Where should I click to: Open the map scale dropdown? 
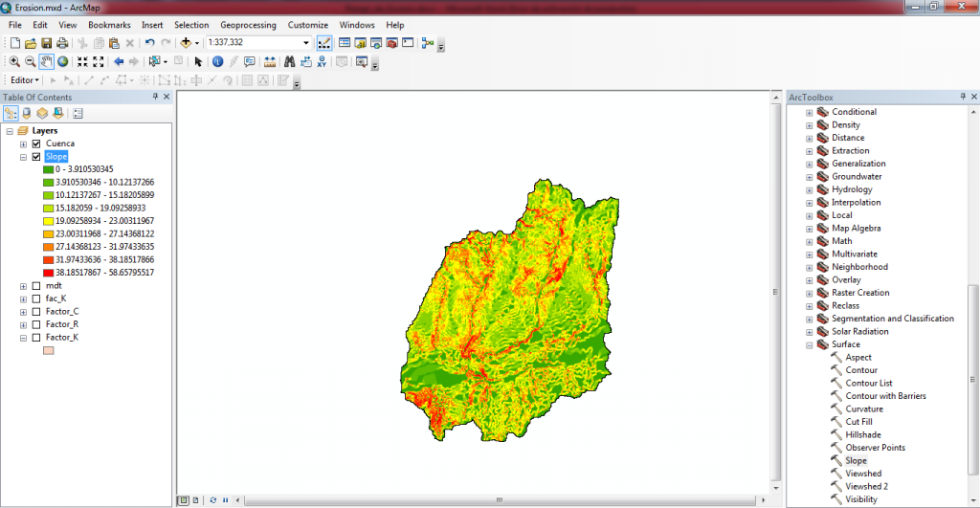coord(306,43)
